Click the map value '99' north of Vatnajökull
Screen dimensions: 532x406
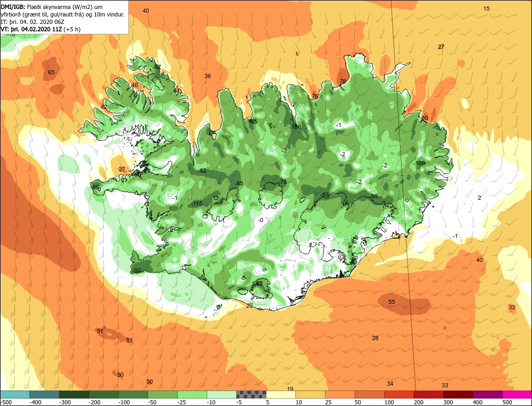click(374, 196)
